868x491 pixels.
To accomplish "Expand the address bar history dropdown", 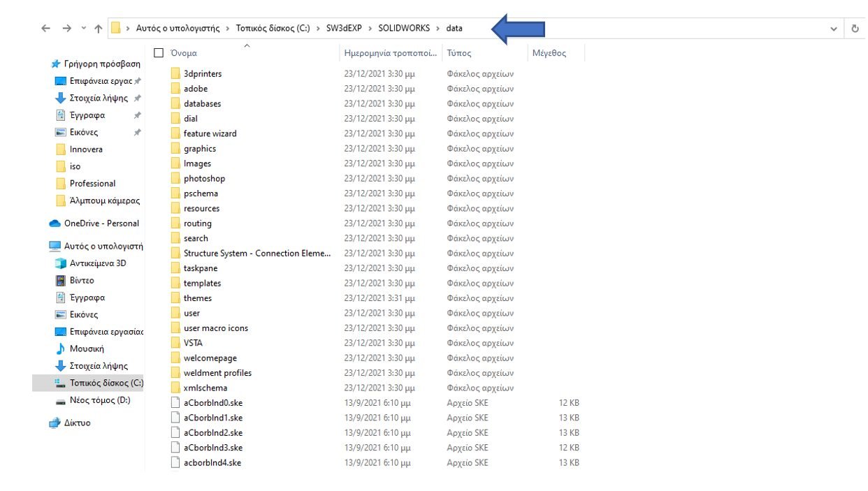I will point(834,29).
